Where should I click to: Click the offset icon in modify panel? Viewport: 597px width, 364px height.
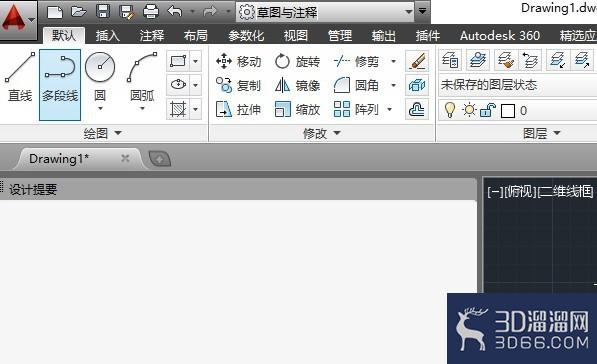pos(417,110)
